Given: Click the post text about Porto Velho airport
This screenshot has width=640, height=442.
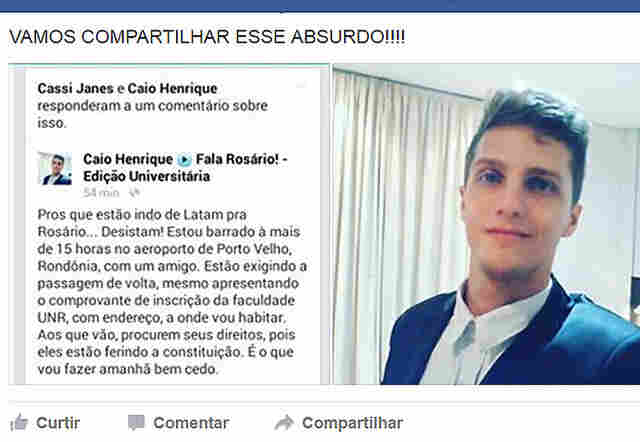Looking at the screenshot, I should tap(172, 292).
